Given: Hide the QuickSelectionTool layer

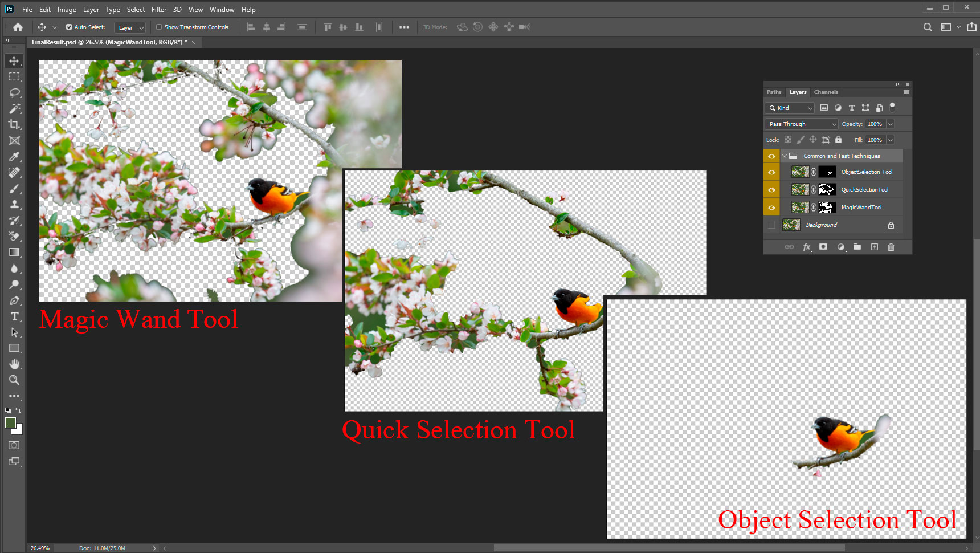Looking at the screenshot, I should [771, 190].
